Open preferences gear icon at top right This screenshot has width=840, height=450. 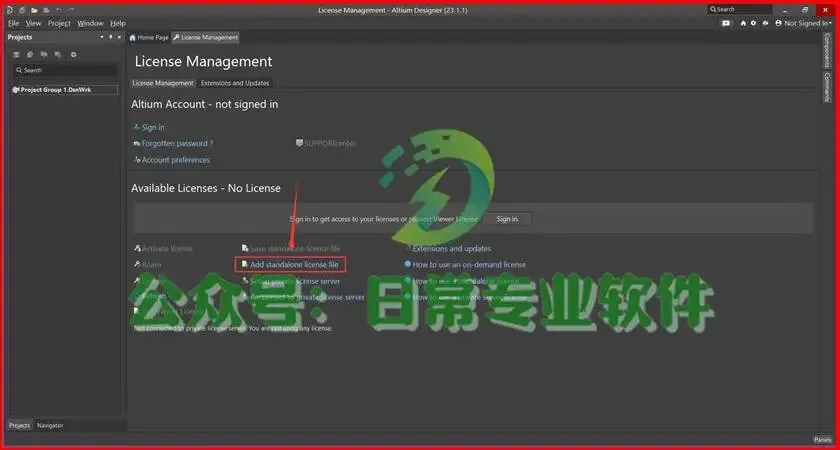(x=754, y=24)
